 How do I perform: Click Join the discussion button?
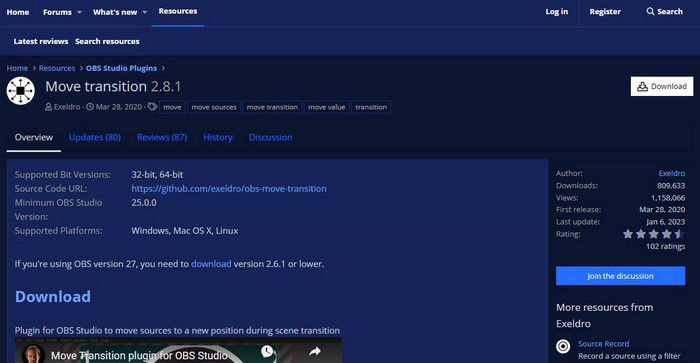click(x=621, y=276)
